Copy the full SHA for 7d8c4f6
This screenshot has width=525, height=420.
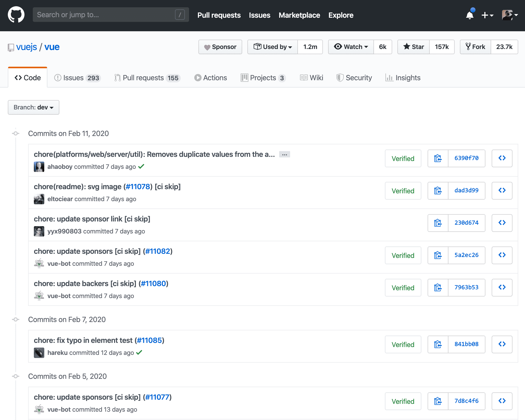coord(438,401)
